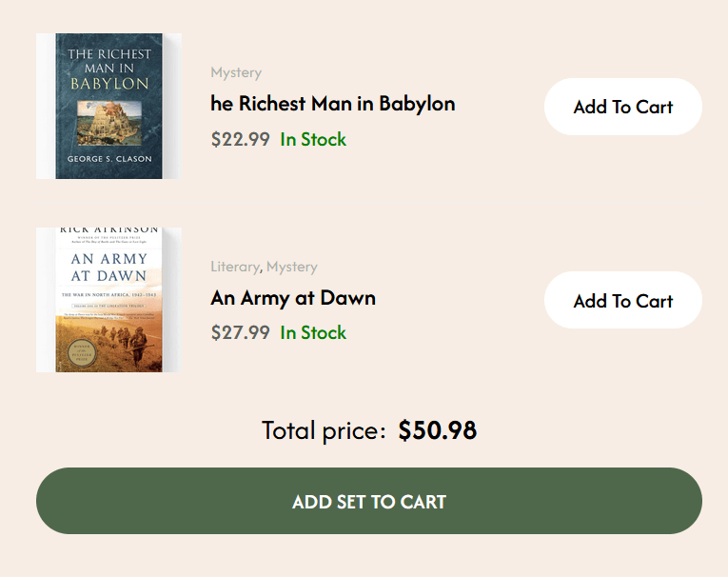728x577 pixels.
Task: Open the An Army at Dawn title link
Action: tap(292, 298)
